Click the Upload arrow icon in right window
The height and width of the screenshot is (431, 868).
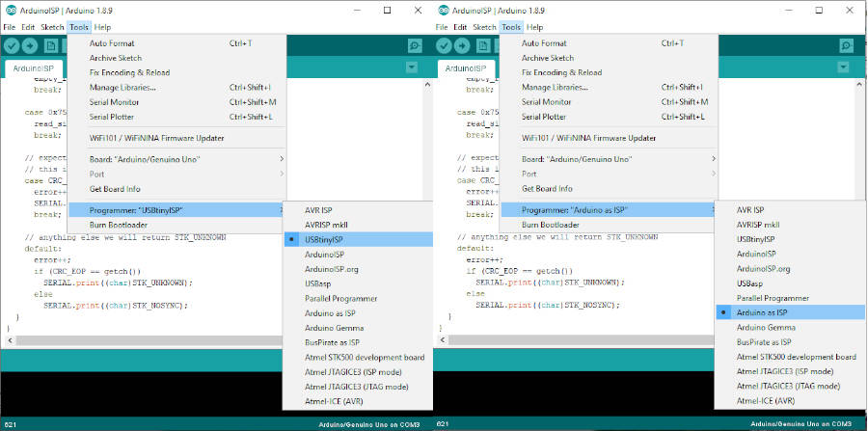tap(462, 46)
